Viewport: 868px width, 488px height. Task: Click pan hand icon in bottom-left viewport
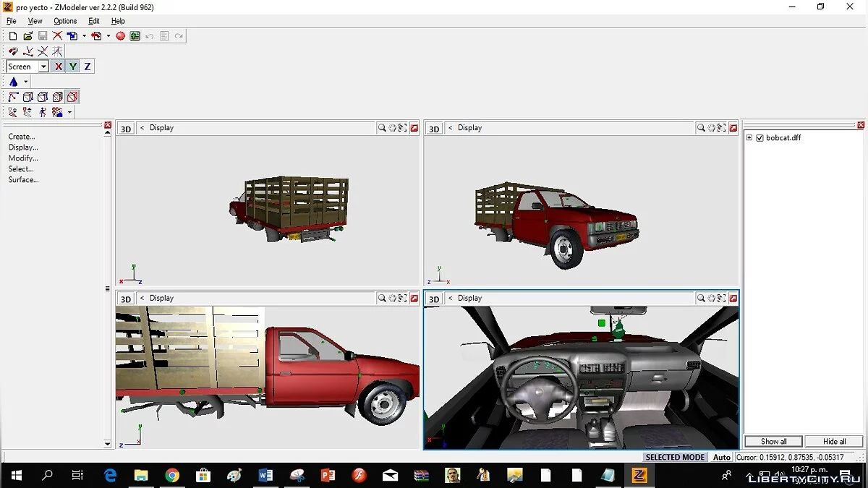392,299
